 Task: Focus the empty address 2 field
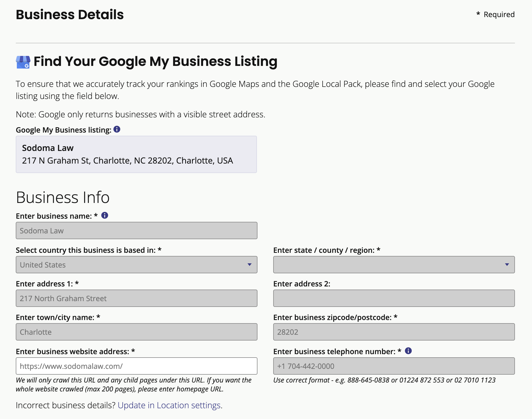[394, 298]
